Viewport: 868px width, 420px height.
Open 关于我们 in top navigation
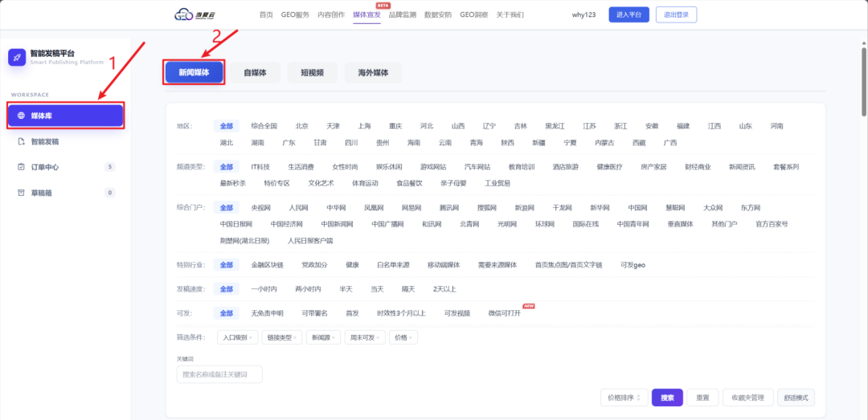[x=510, y=15]
